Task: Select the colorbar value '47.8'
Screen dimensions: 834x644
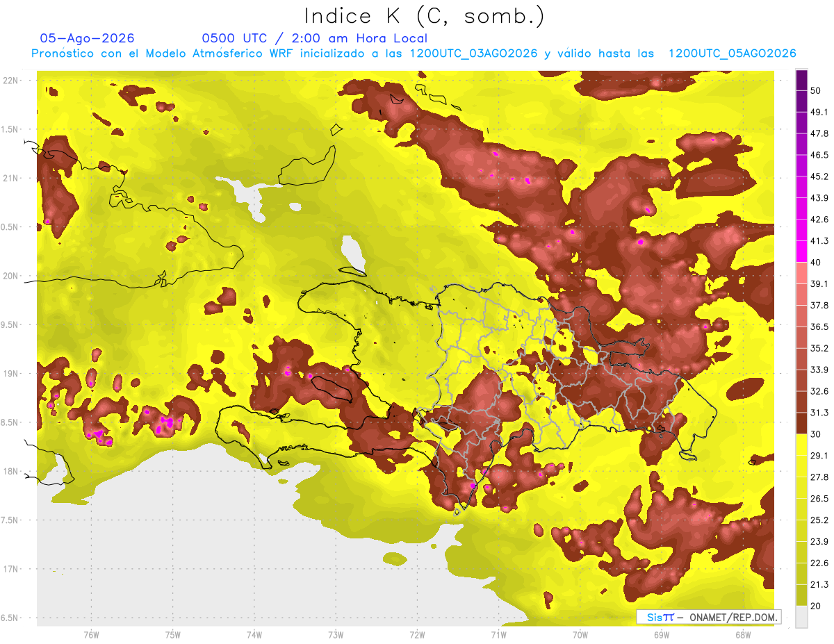Action: pos(819,133)
